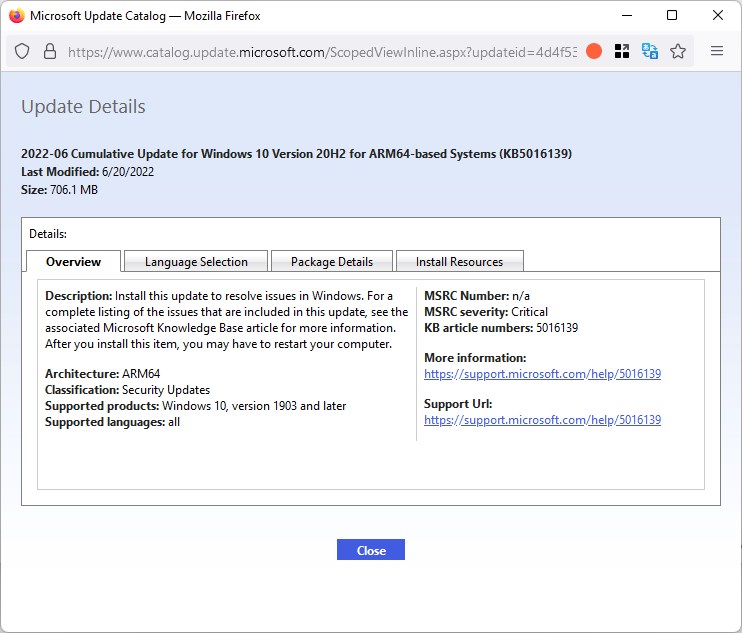The image size is (742, 633).
Task: Close the Firefox window
Action: coord(718,15)
